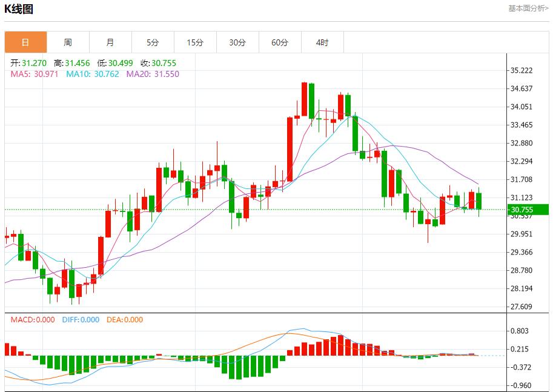The width and height of the screenshot is (553, 392).
Task: Open the 基本面分析 link
Action: coord(528,8)
